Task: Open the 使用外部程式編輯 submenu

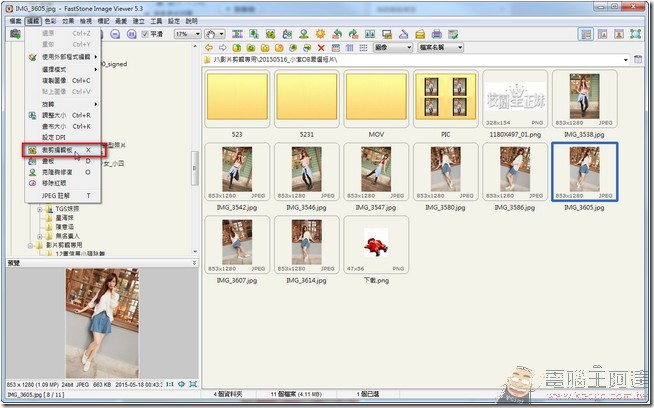Action: click(x=63, y=57)
